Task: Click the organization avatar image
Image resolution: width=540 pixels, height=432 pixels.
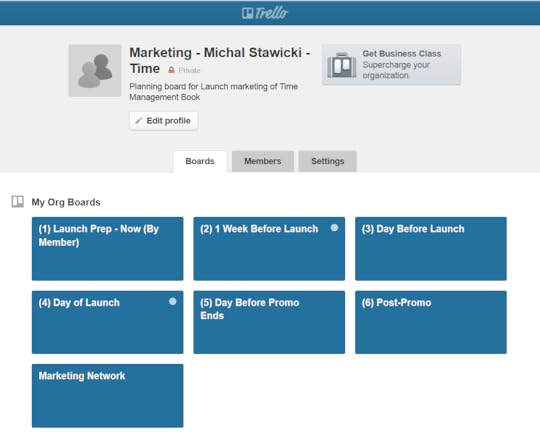Action: (x=95, y=71)
